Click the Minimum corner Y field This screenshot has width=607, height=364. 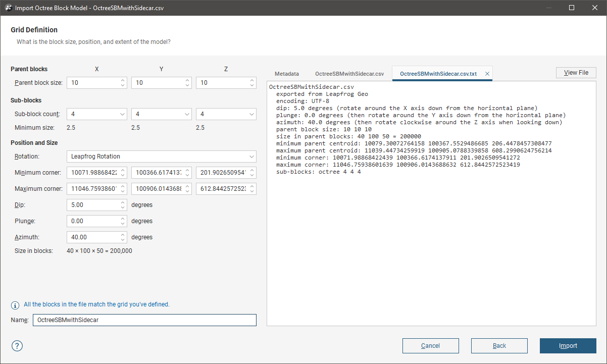tap(162, 173)
